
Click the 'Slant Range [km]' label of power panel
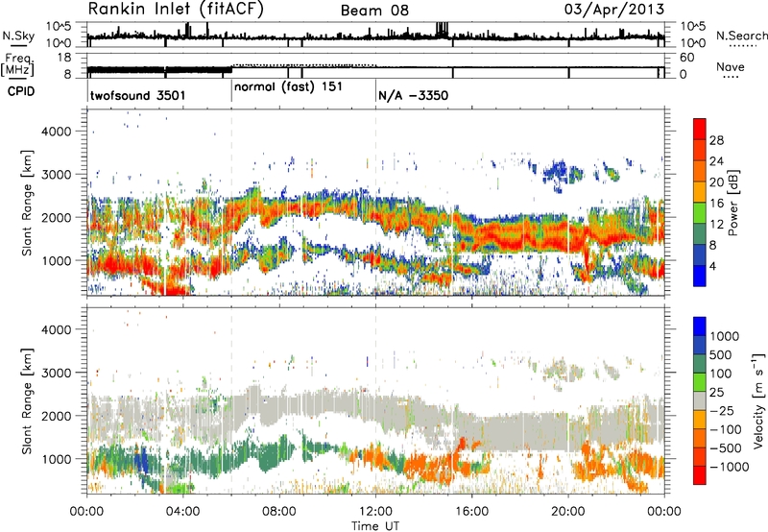pyautogui.click(x=27, y=204)
